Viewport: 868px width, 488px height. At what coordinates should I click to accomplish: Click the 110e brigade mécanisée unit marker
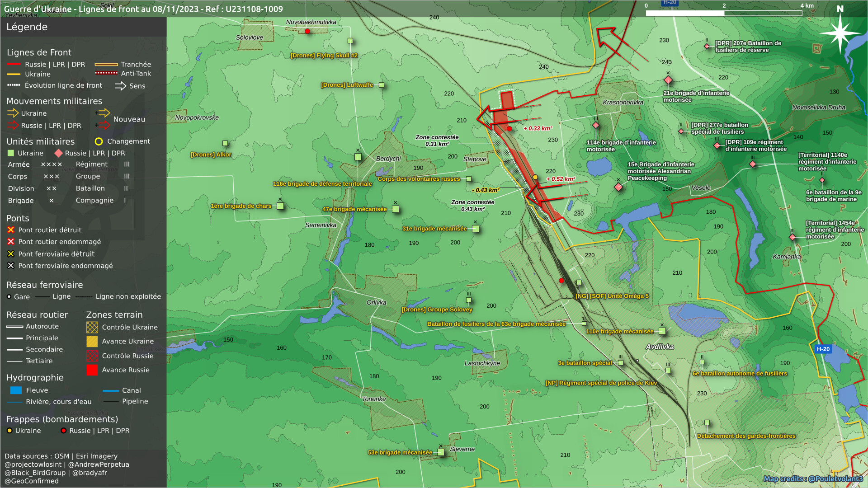click(x=662, y=331)
